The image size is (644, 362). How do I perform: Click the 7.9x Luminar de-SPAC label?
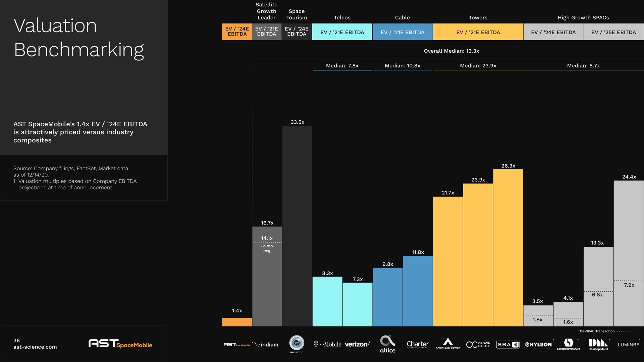[629, 285]
